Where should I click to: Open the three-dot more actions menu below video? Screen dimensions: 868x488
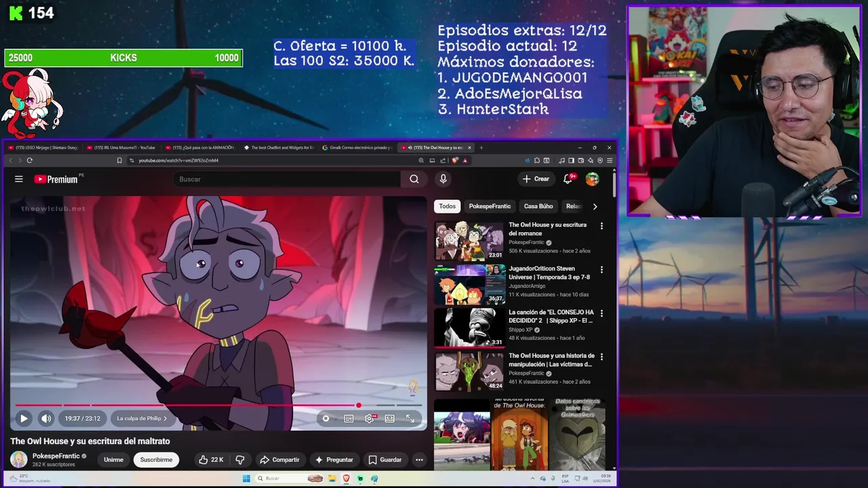point(419,460)
